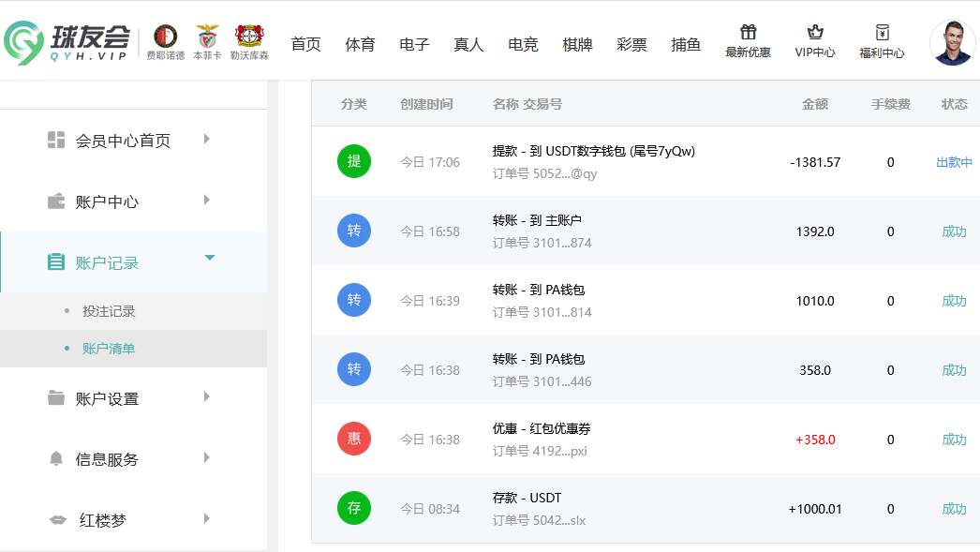Click the red 惠 promotion icon
980x552 pixels.
pyautogui.click(x=354, y=439)
